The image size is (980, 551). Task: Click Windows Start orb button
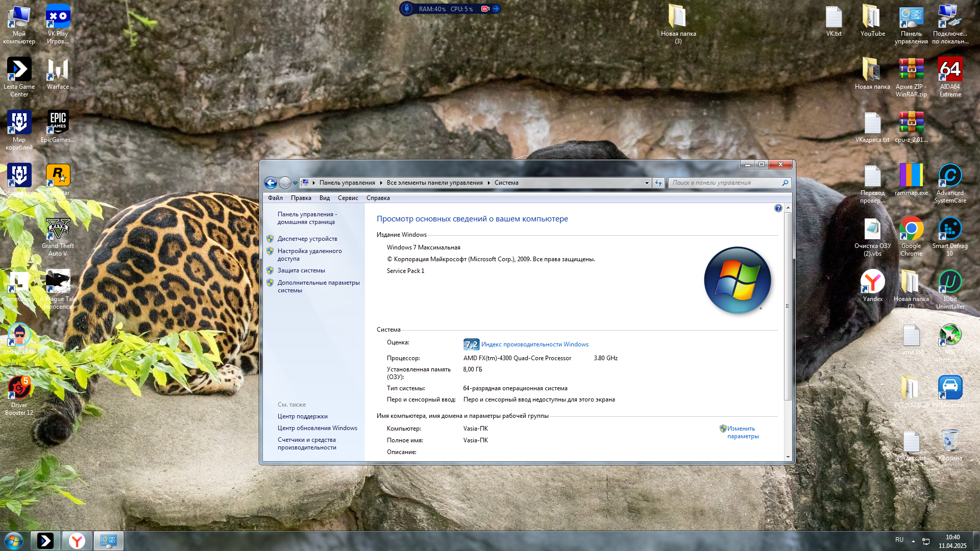click(x=14, y=541)
